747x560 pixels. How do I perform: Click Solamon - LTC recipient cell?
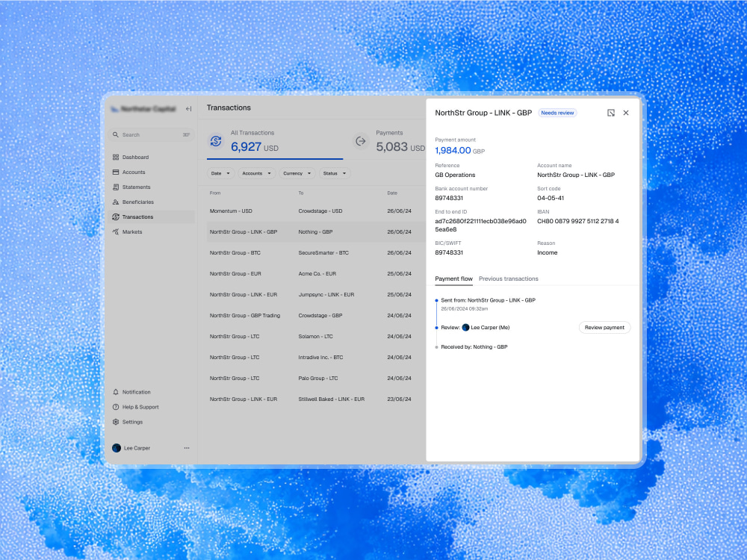pyautogui.click(x=315, y=337)
